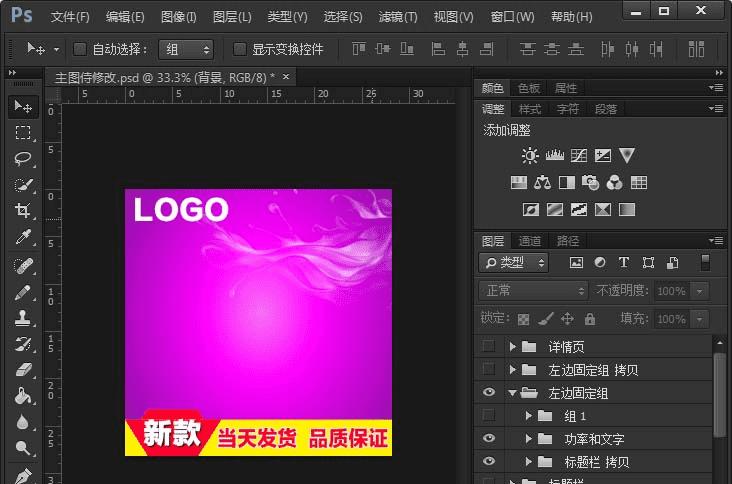Screen dimensions: 732x484
Task: Align top edges in options bar
Action: click(x=359, y=49)
